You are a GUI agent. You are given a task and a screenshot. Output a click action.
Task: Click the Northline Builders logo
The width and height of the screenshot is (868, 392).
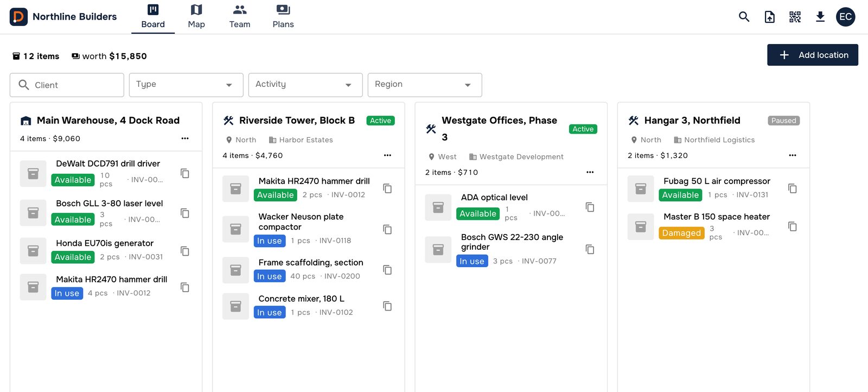(x=18, y=17)
